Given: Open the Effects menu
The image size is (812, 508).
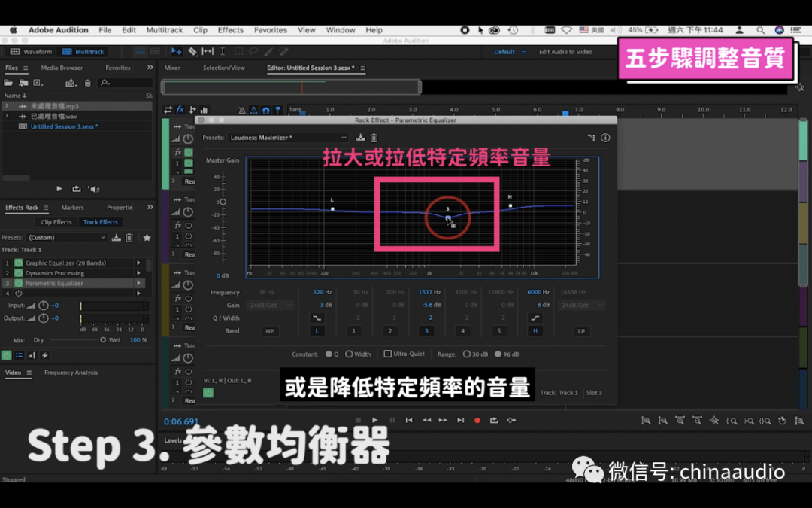Looking at the screenshot, I should click(x=231, y=30).
